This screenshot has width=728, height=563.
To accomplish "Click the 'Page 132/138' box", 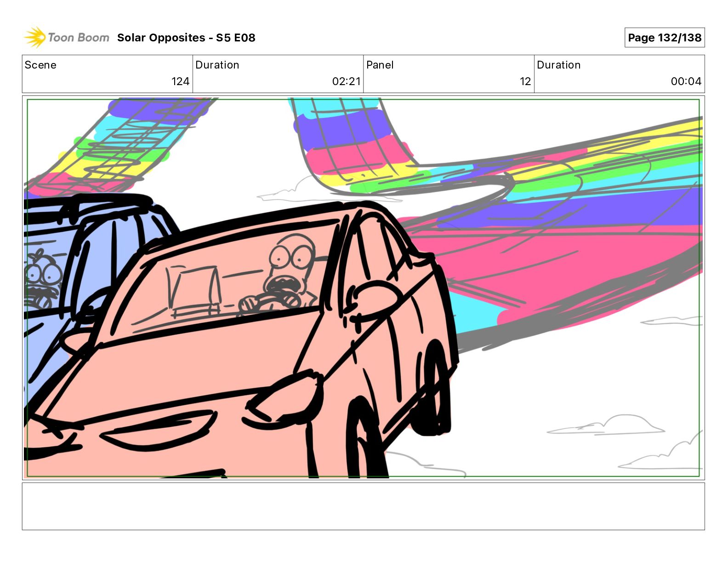I will click(x=665, y=38).
